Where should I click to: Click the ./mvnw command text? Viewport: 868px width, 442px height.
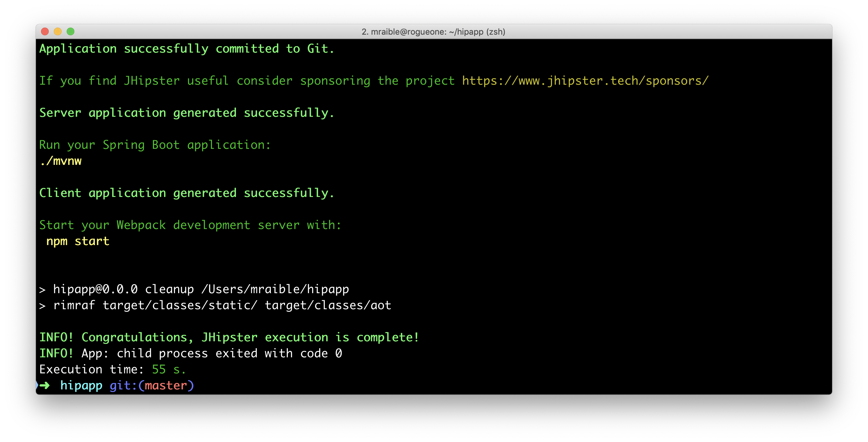click(61, 161)
